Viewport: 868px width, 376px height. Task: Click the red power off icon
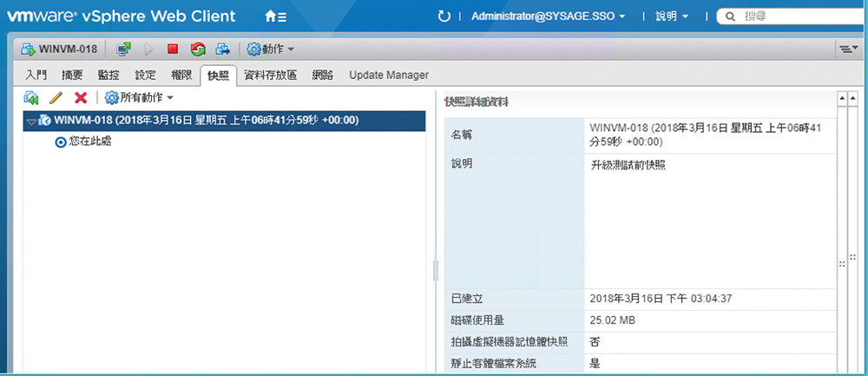tap(172, 49)
